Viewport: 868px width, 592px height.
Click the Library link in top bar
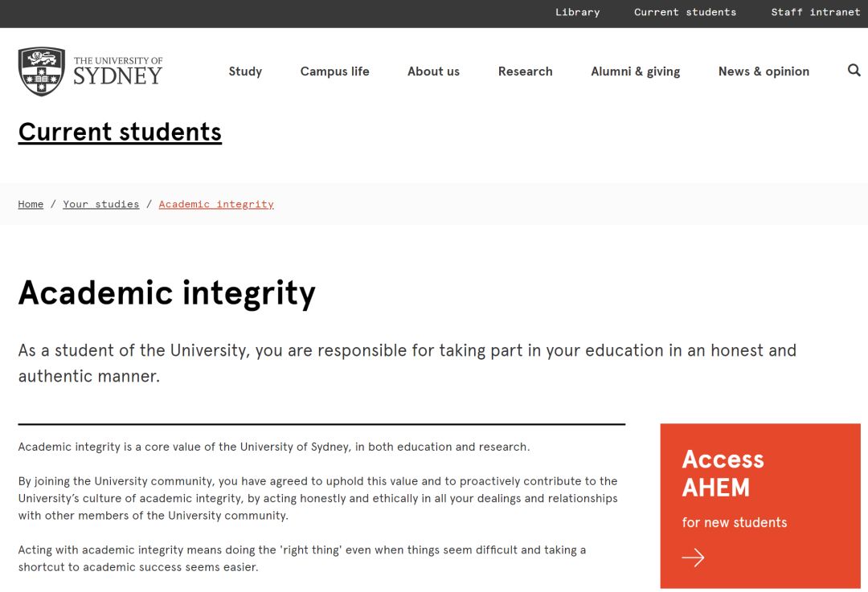[577, 12]
